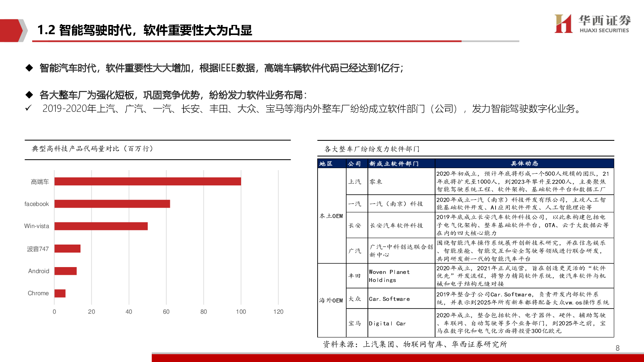Viewport: 644px width, 362px height.
Task: Click the x-axis value '0'
Action: [54, 312]
